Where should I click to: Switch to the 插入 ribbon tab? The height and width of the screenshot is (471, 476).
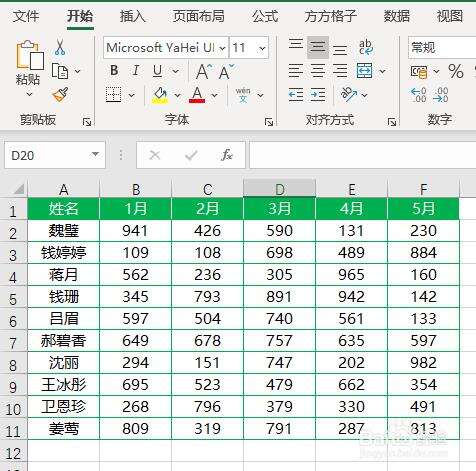click(132, 16)
